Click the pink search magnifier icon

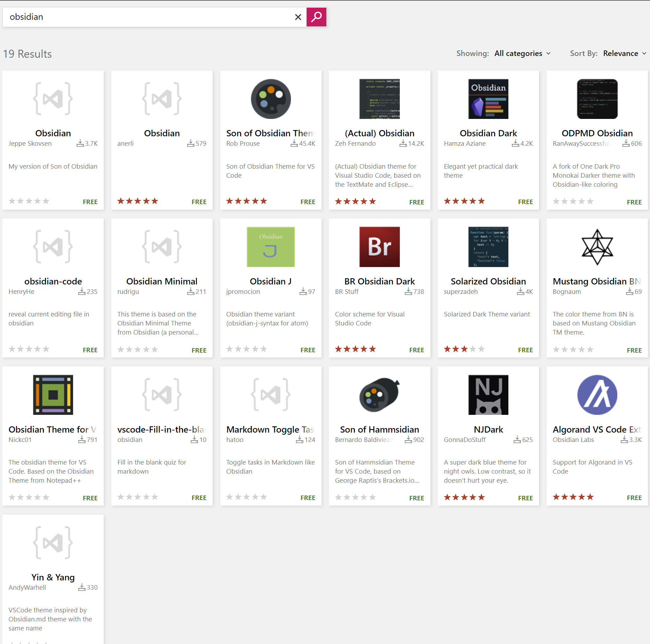coord(316,17)
